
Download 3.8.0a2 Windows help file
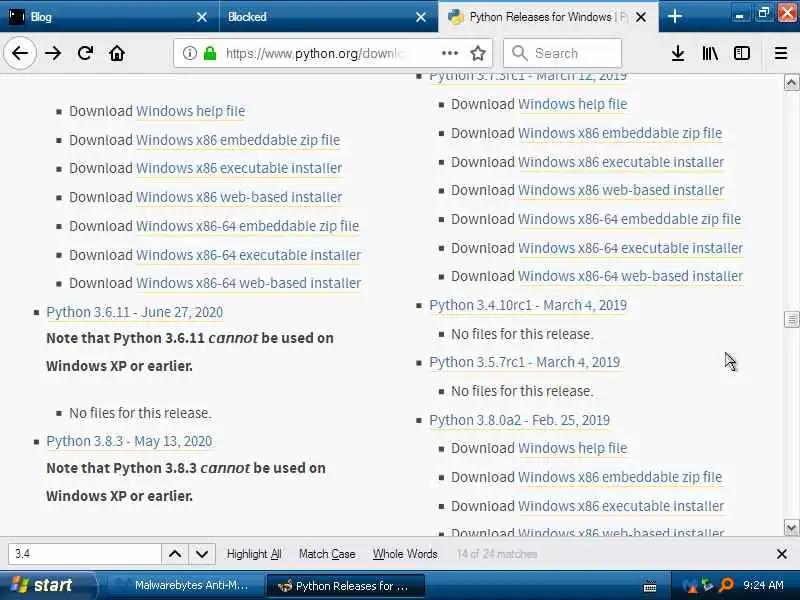tap(572, 448)
